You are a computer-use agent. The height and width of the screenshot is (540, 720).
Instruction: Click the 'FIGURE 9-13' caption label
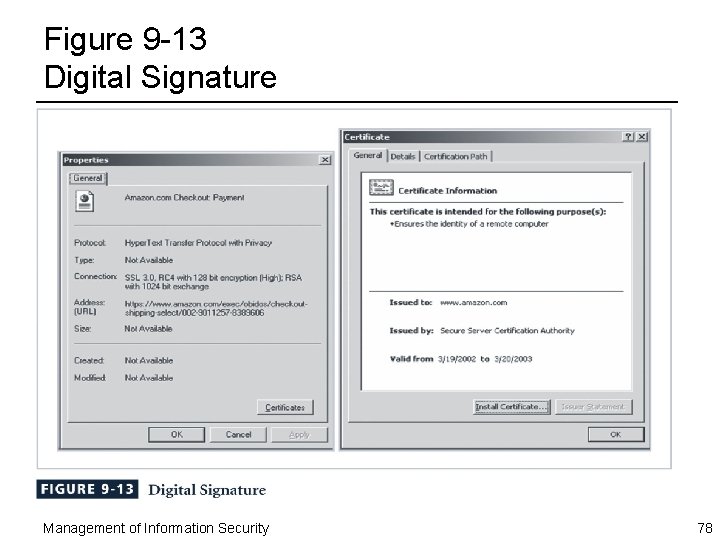coord(87,489)
